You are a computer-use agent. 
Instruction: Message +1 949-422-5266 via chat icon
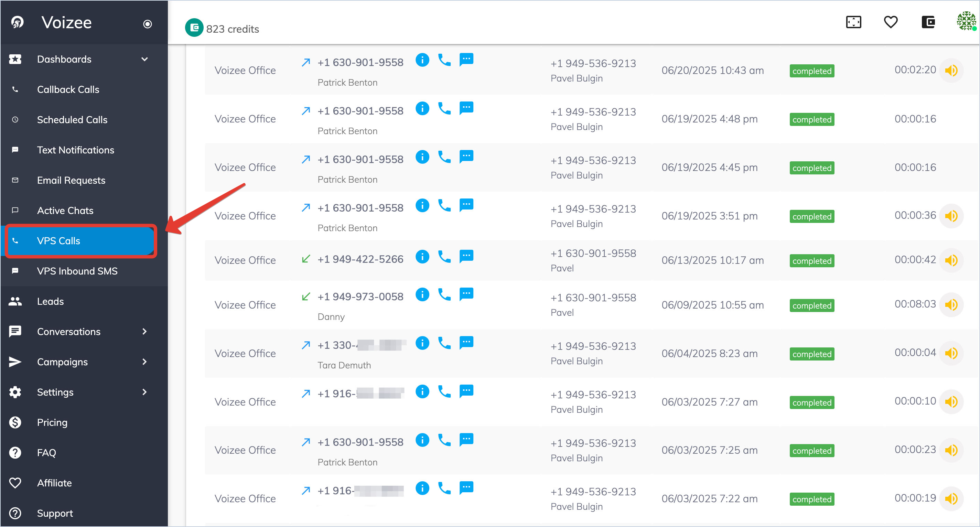click(x=466, y=257)
